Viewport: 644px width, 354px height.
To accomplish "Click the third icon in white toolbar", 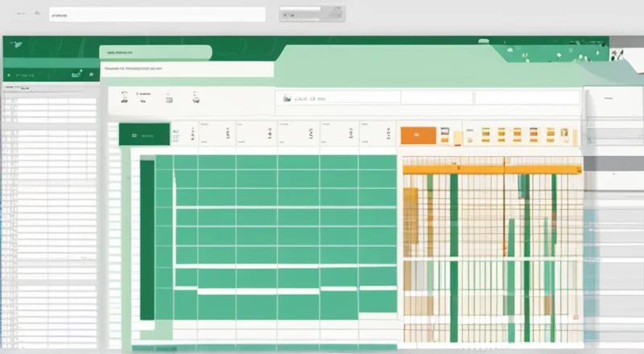I will pos(196,97).
